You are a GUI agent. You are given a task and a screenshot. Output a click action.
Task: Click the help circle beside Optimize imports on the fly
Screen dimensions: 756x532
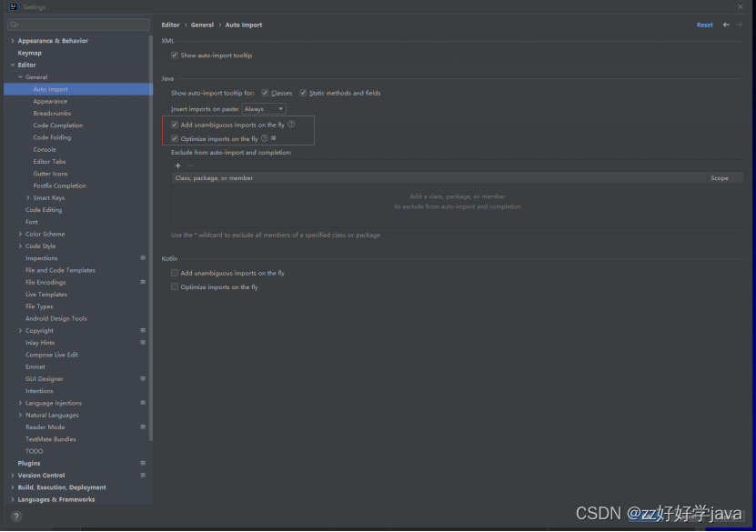pyautogui.click(x=265, y=137)
